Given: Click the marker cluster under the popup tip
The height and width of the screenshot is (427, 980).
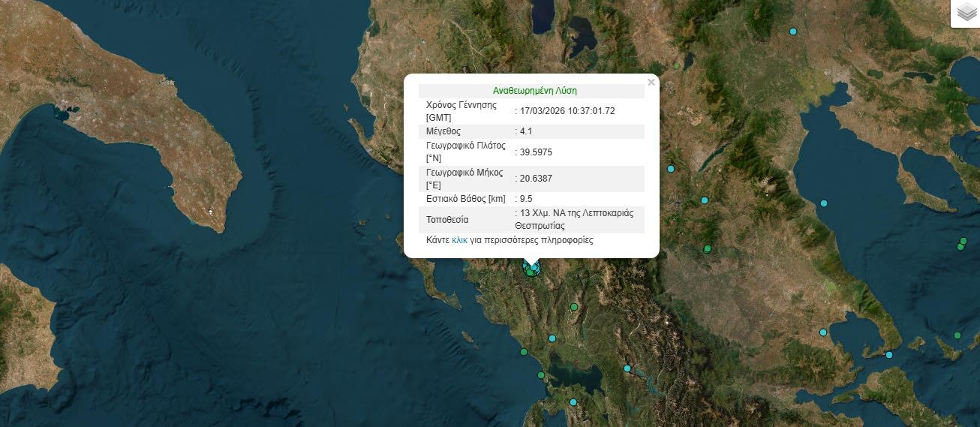Looking at the screenshot, I should (532, 269).
